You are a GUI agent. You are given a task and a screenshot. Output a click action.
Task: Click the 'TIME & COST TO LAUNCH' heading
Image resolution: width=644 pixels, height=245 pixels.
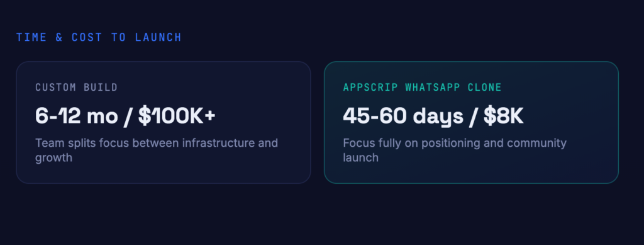click(x=99, y=37)
